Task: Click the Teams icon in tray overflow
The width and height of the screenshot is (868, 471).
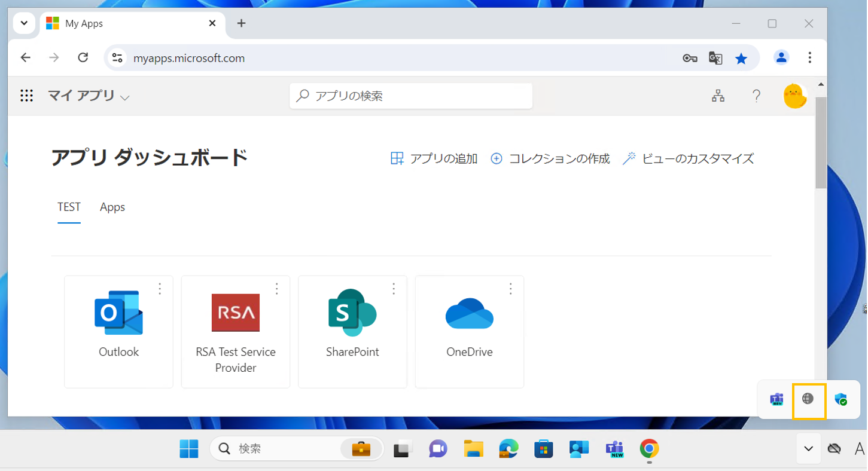Action: pyautogui.click(x=776, y=399)
